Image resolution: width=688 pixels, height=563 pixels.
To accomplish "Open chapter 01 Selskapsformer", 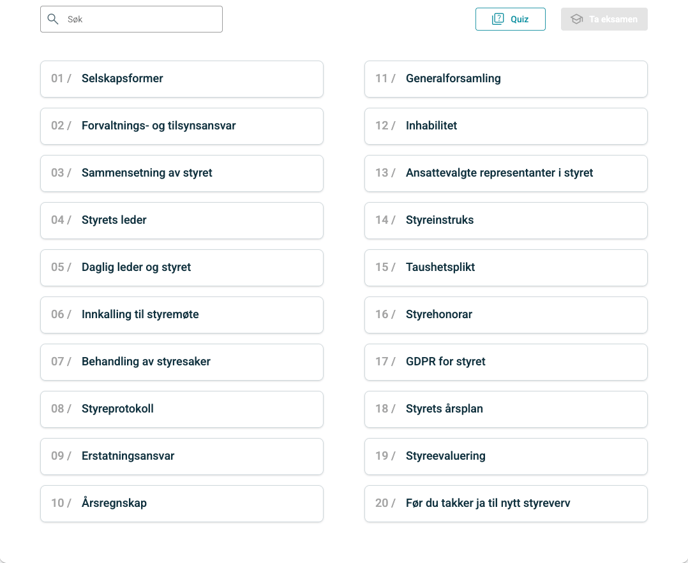I will click(181, 79).
